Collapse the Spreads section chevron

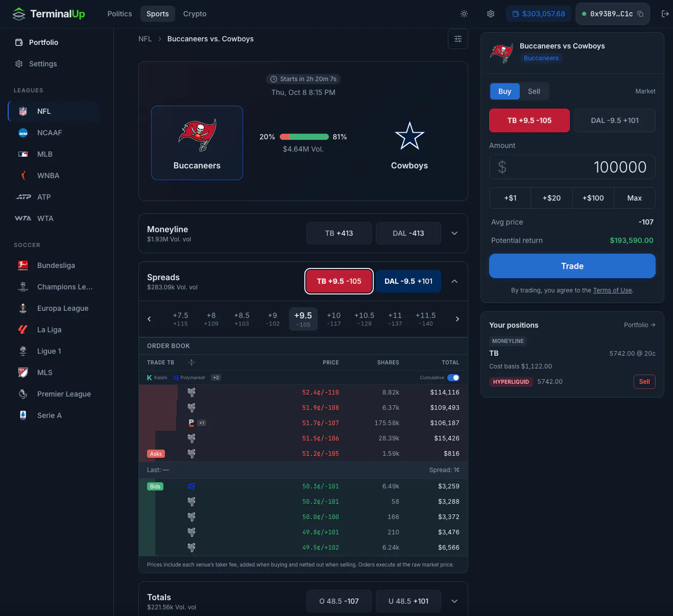click(x=454, y=281)
